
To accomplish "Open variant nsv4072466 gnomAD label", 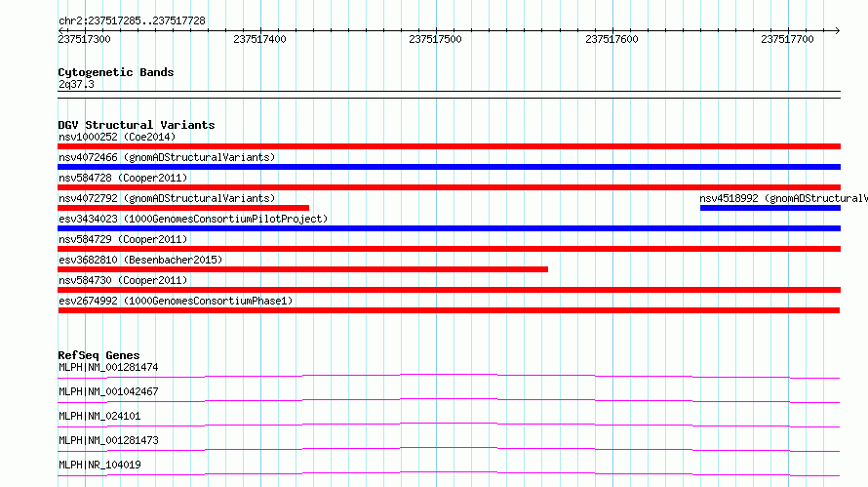I will (167, 157).
